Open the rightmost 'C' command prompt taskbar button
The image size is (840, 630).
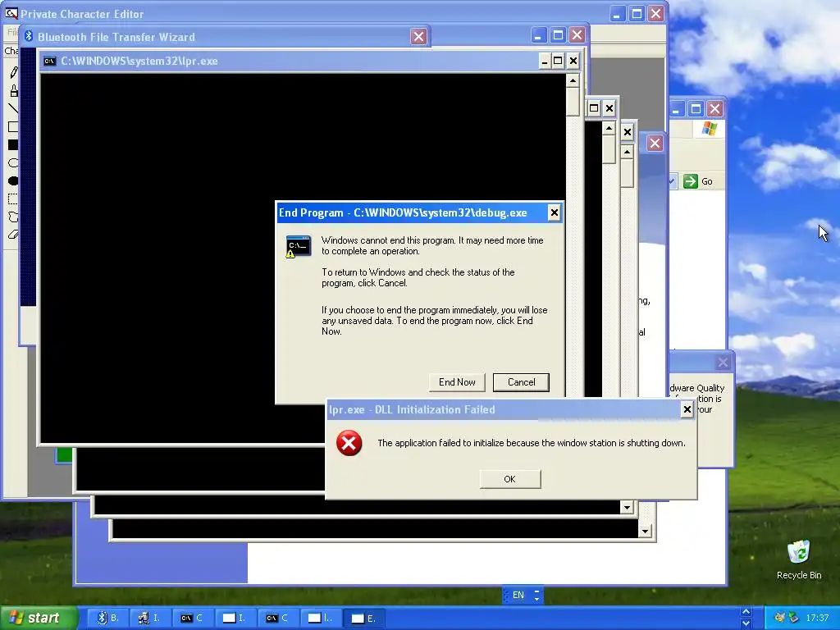click(x=277, y=618)
